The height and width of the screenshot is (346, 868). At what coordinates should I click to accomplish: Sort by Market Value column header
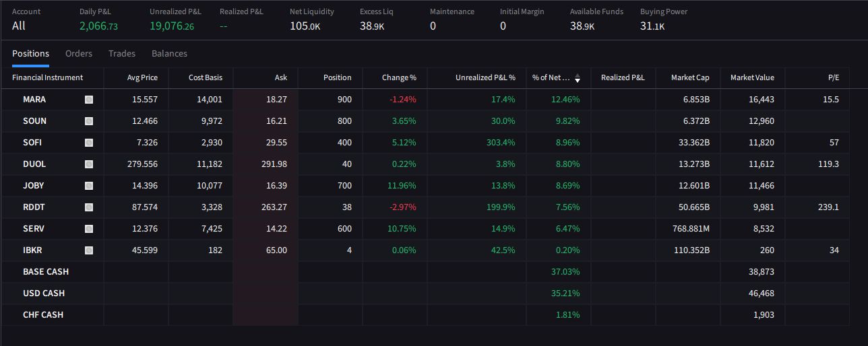click(x=752, y=77)
